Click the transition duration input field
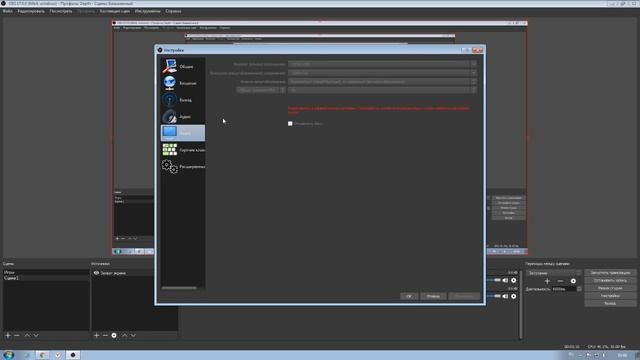Viewport: 640px width, 360px height. [x=564, y=289]
